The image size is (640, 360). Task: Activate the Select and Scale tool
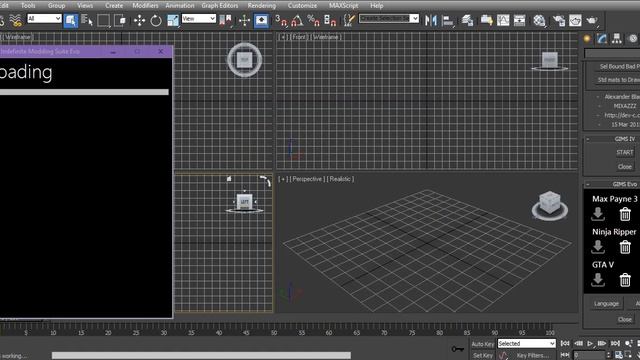tap(173, 20)
